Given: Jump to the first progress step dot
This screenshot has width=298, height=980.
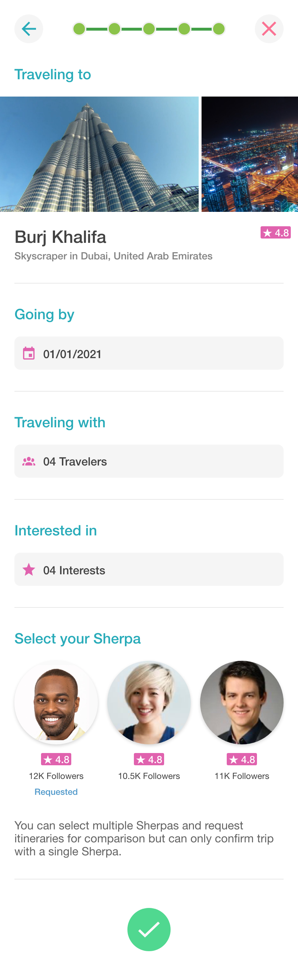Looking at the screenshot, I should coord(79,29).
